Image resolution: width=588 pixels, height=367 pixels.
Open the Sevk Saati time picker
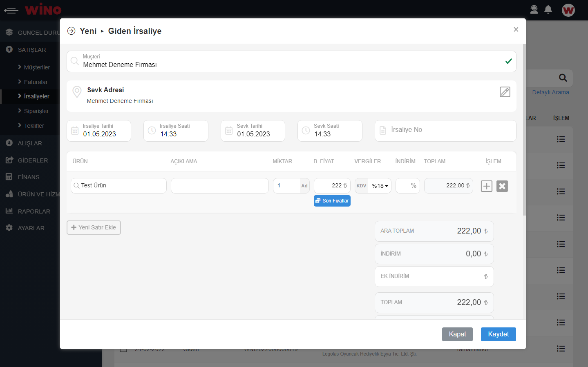click(330, 131)
